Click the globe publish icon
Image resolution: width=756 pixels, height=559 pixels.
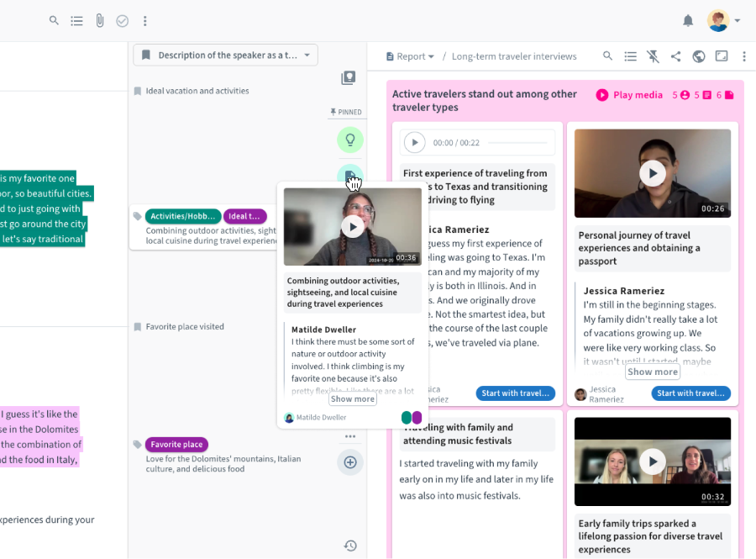pyautogui.click(x=698, y=56)
